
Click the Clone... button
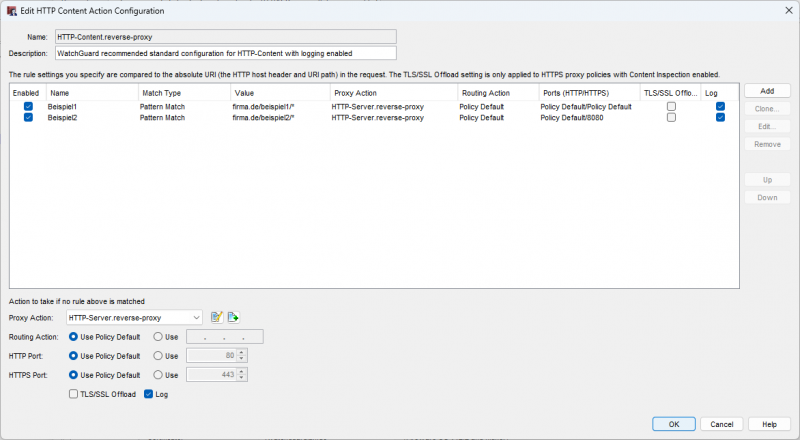[767, 109]
